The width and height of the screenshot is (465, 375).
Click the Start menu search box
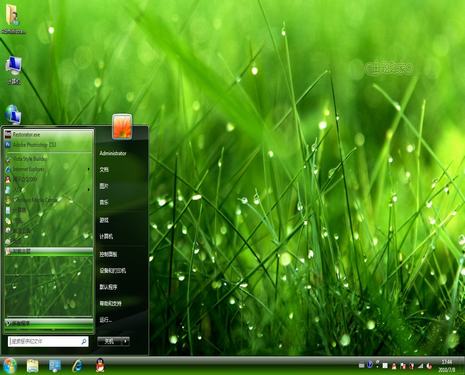(48, 341)
